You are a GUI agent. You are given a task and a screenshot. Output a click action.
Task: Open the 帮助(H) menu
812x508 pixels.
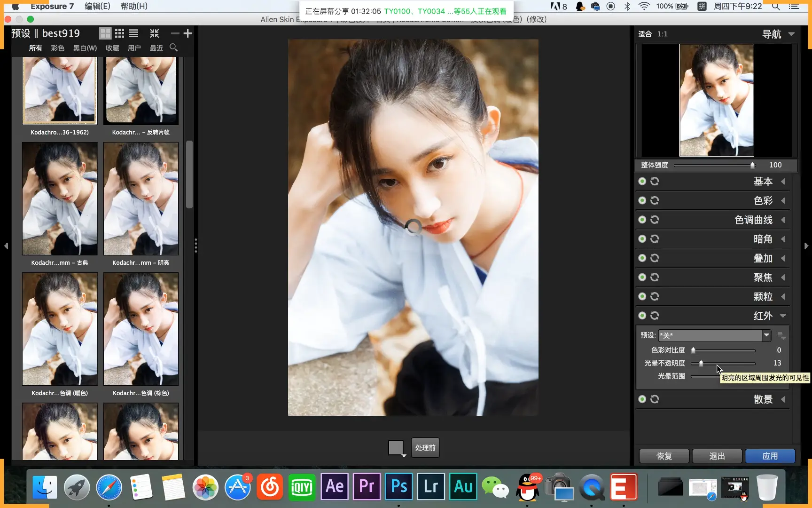134,6
